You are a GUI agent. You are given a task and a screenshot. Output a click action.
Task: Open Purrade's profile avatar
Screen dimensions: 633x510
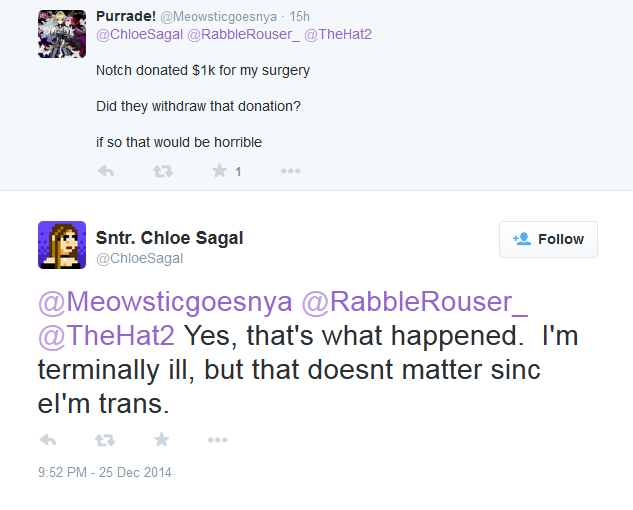(62, 34)
